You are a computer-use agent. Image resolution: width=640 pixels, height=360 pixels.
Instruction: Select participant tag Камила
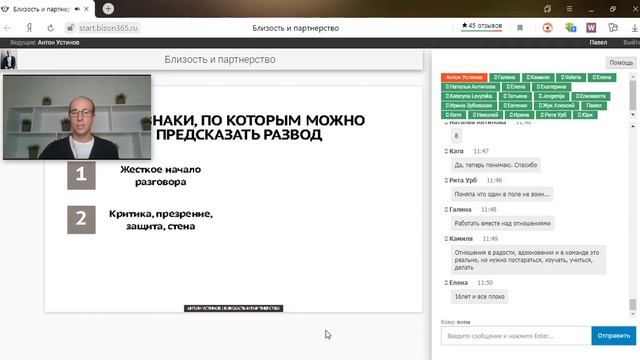tap(538, 77)
